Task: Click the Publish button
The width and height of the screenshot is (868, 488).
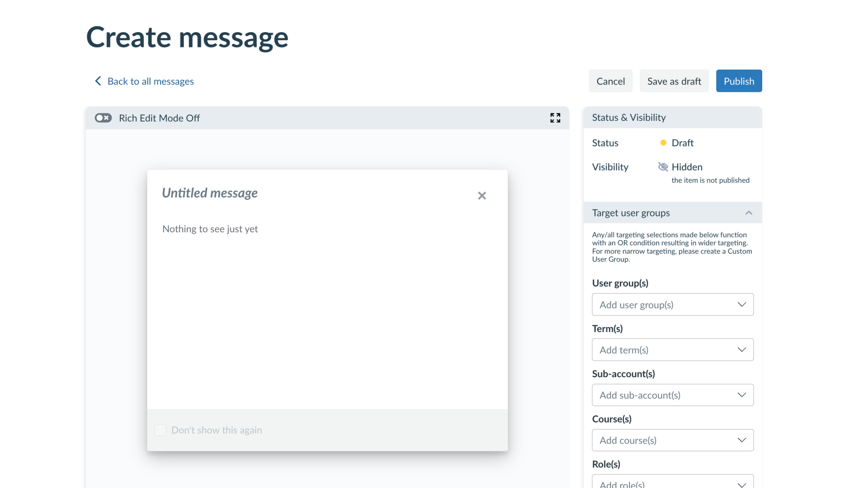Action: [739, 80]
